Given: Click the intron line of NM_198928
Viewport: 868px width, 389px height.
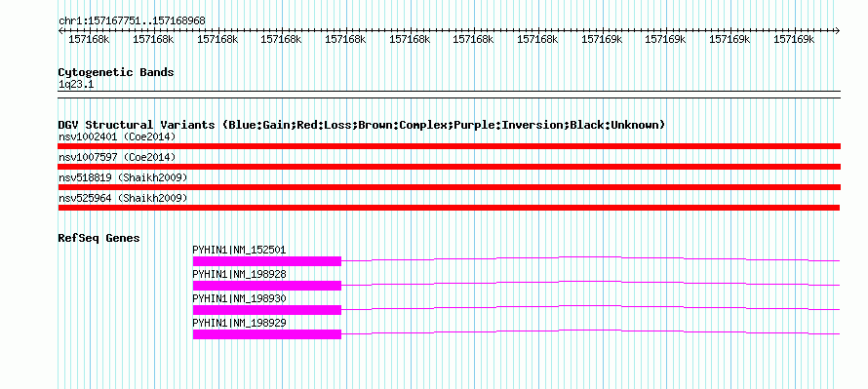Looking at the screenshot, I should click(x=591, y=283).
